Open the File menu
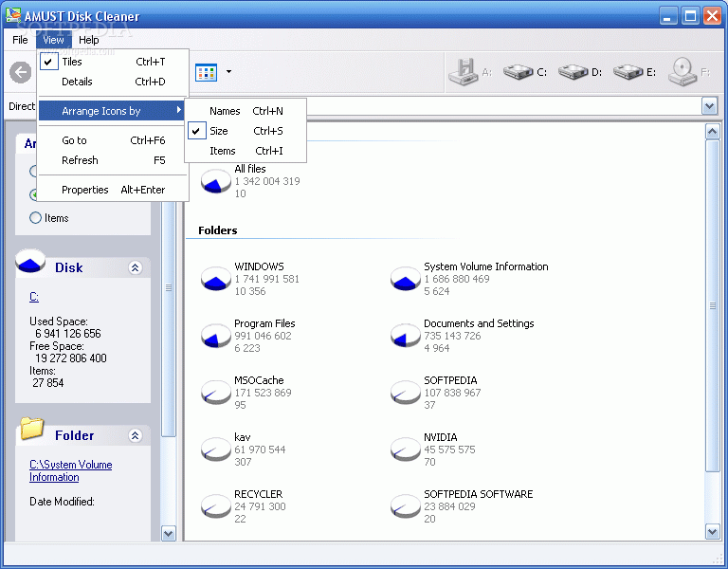This screenshot has height=569, width=728. 20,40
